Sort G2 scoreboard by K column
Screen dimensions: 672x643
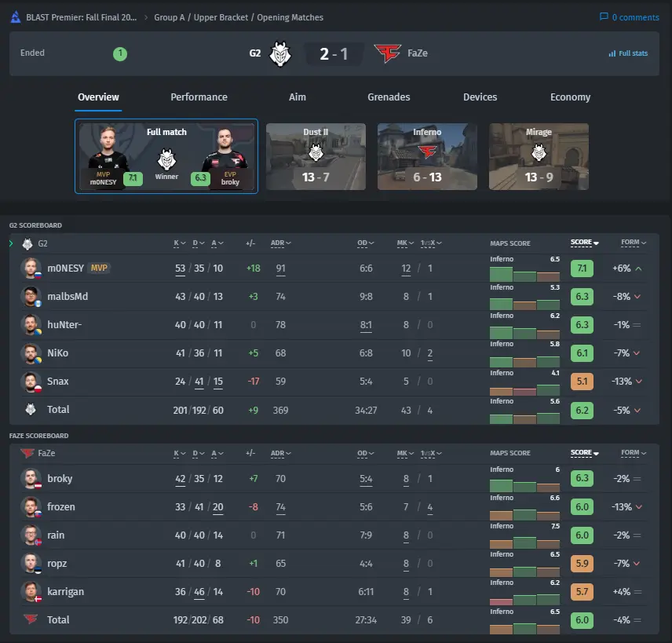pos(179,243)
